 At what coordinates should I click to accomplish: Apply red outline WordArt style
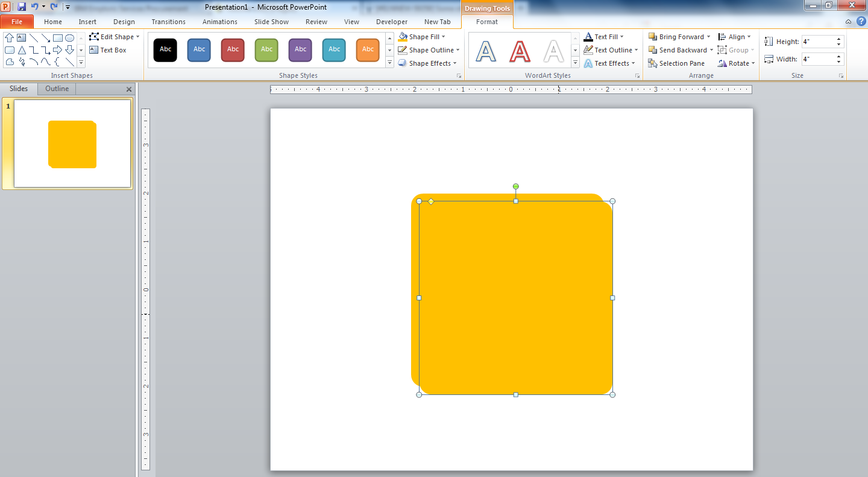(520, 51)
